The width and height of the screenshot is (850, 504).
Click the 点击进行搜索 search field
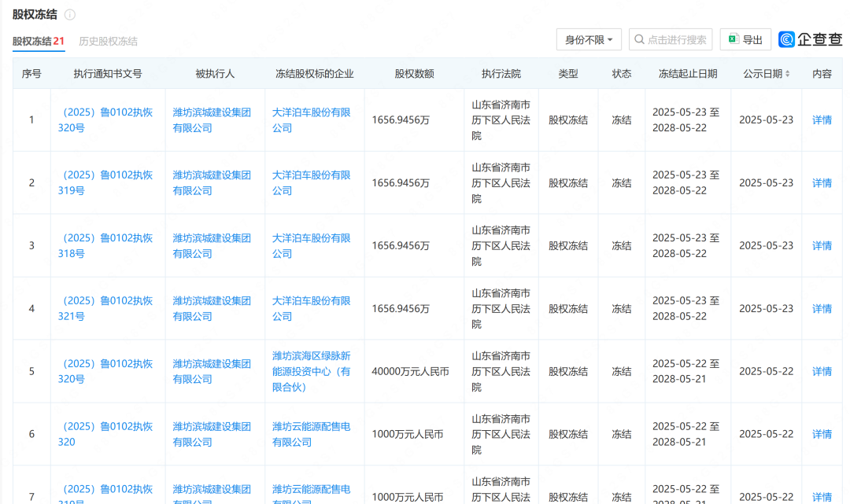point(671,39)
